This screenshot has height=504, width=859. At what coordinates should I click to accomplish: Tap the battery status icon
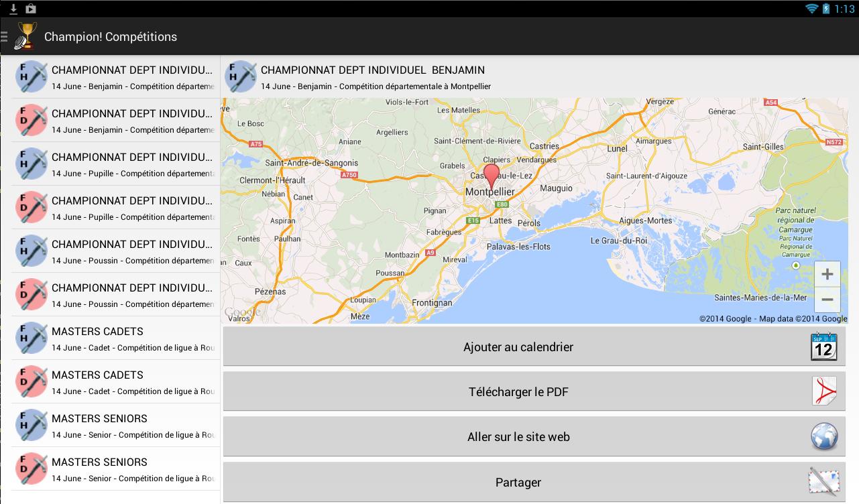(x=826, y=9)
